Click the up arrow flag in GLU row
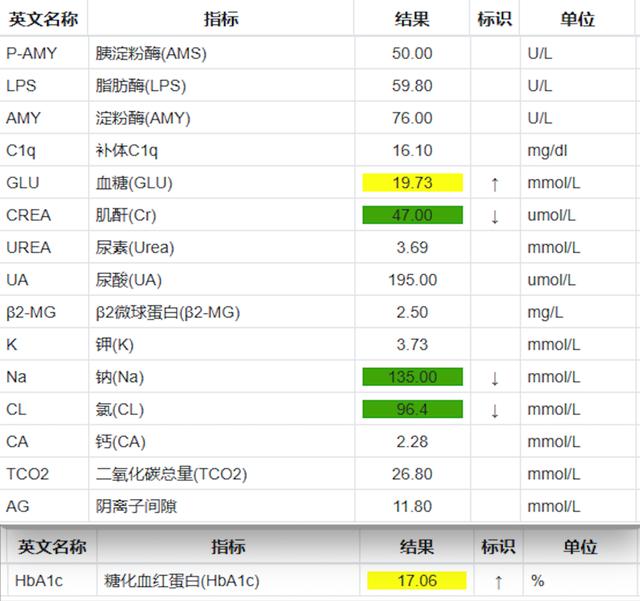This screenshot has height=601, width=640. click(x=495, y=184)
